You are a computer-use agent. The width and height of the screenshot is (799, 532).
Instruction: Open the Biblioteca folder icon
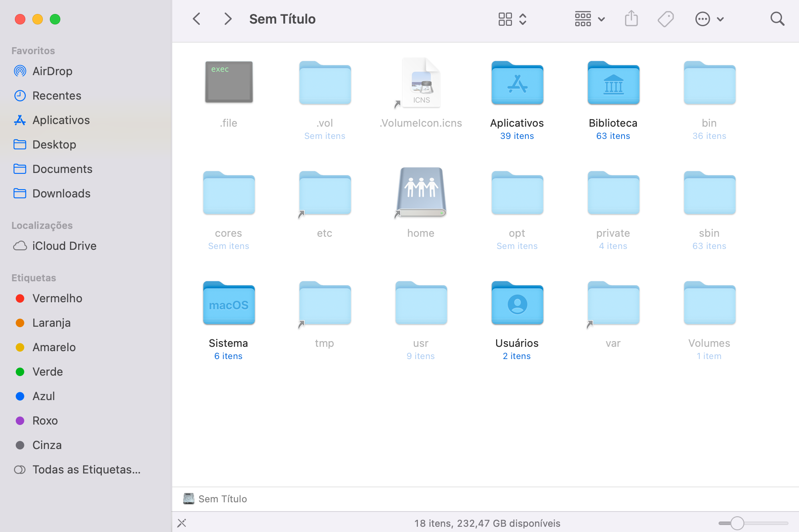613,83
